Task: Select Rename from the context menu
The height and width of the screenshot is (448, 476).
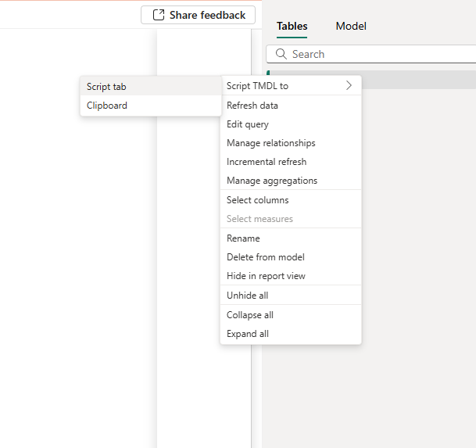Action: tap(291, 238)
